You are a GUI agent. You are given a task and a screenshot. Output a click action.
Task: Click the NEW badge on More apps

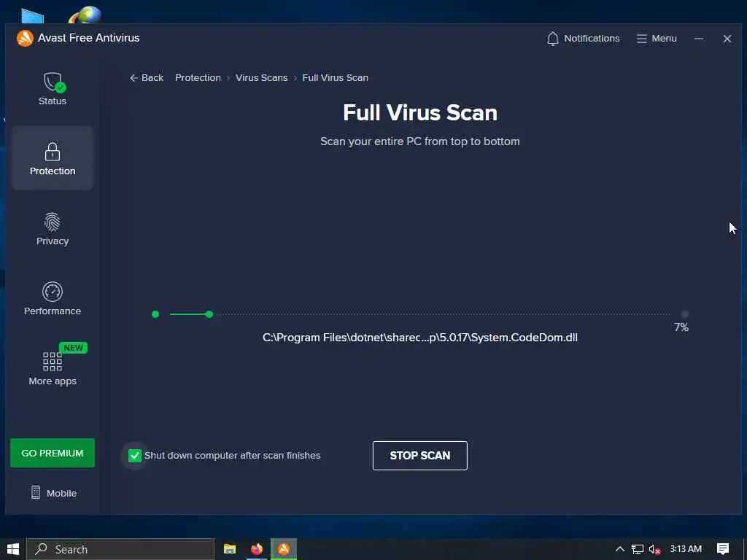click(x=73, y=348)
